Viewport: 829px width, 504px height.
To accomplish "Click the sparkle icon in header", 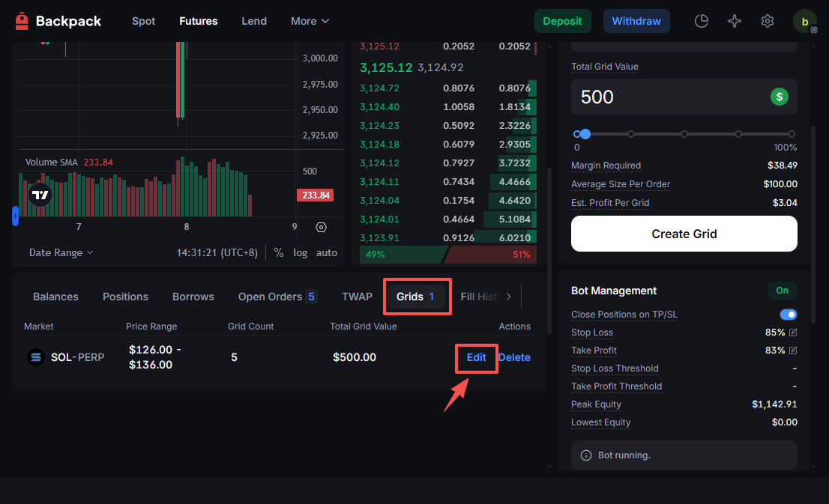I will pos(735,21).
